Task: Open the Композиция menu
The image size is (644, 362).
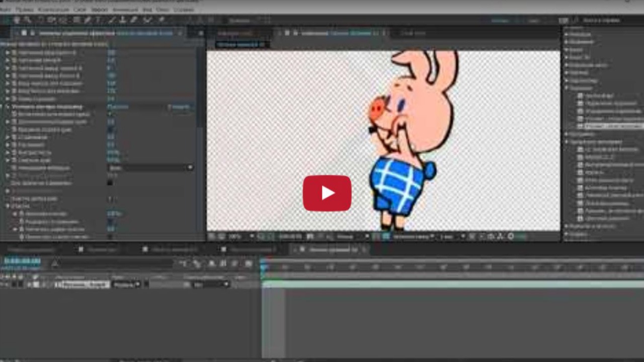Action: [53, 10]
